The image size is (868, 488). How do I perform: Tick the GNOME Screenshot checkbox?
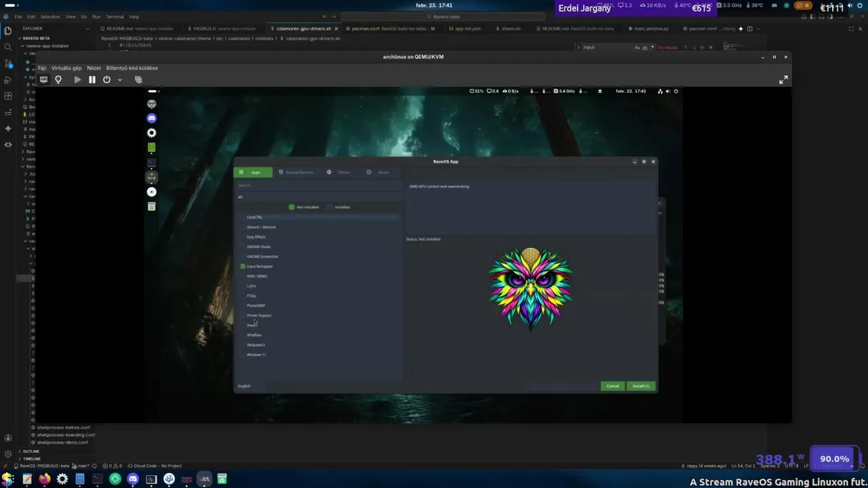tap(243, 256)
